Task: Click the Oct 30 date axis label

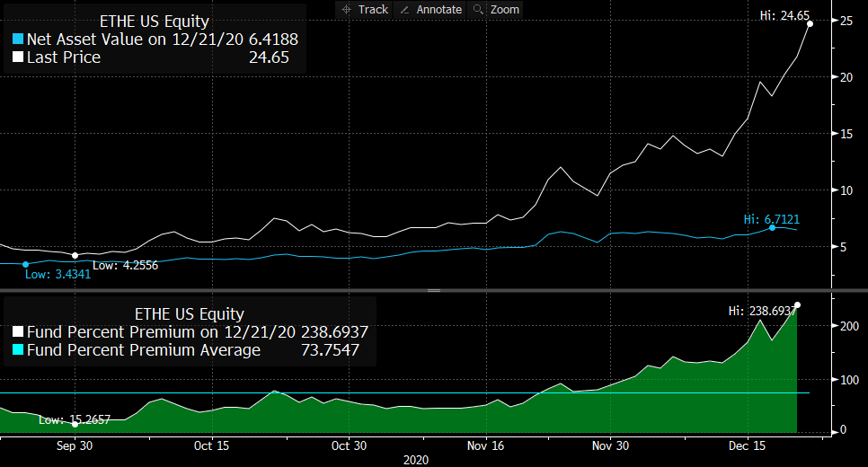Action: [349, 446]
